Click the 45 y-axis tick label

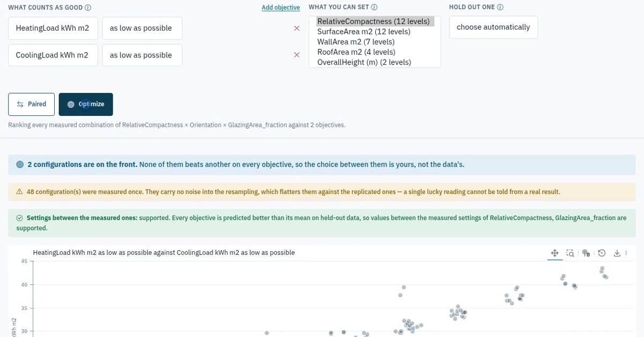[24, 261]
